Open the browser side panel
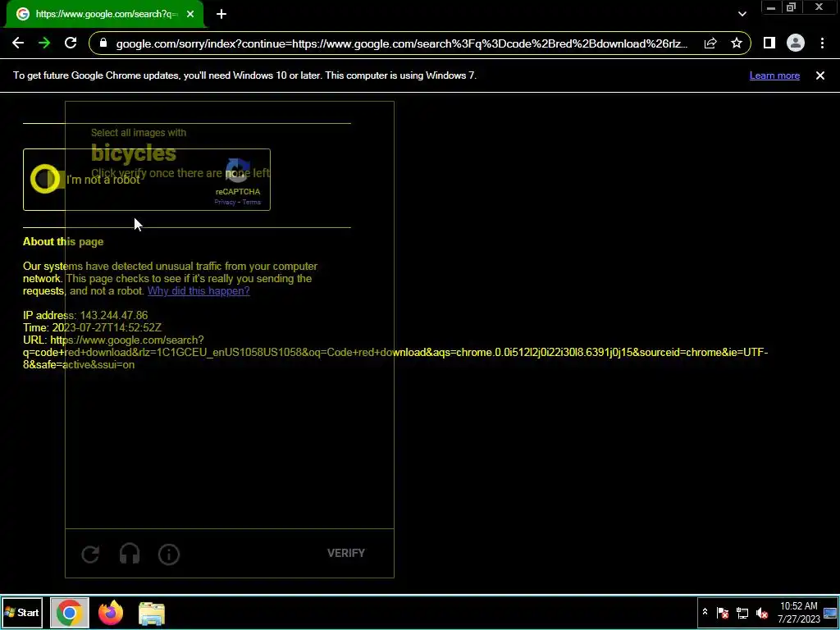Image resolution: width=840 pixels, height=630 pixels. coord(769,43)
